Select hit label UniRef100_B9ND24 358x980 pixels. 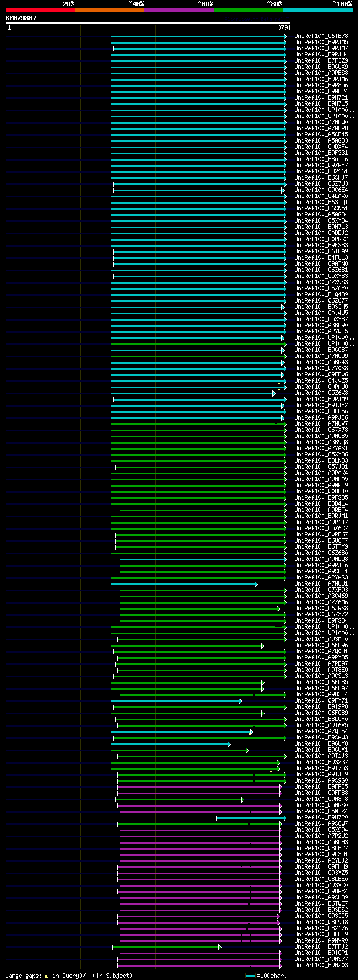click(321, 92)
